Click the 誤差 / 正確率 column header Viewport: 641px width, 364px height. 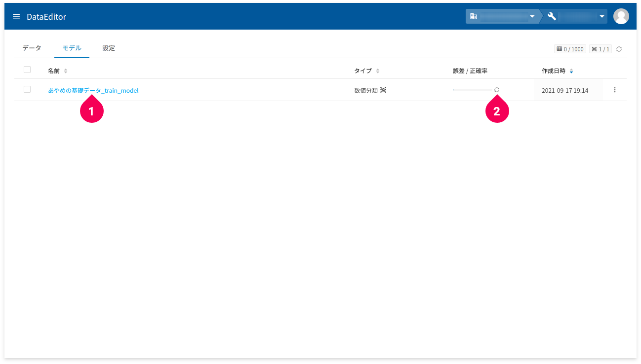(470, 71)
